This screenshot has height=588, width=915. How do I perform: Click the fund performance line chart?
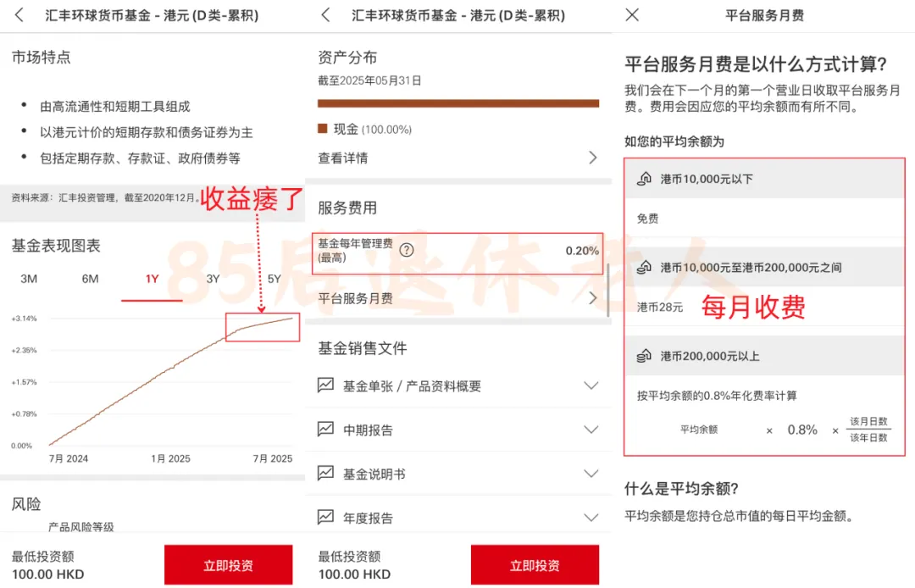171,381
